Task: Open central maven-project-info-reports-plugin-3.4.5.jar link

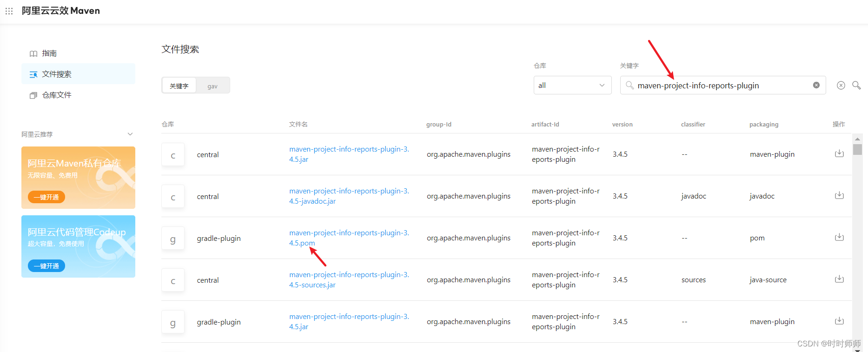Action: point(349,154)
